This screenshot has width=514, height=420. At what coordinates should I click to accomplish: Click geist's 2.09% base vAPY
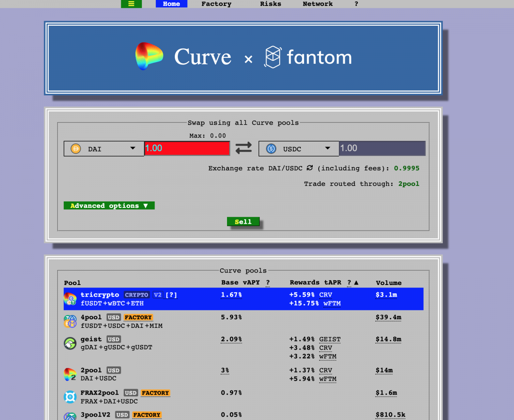(x=231, y=339)
